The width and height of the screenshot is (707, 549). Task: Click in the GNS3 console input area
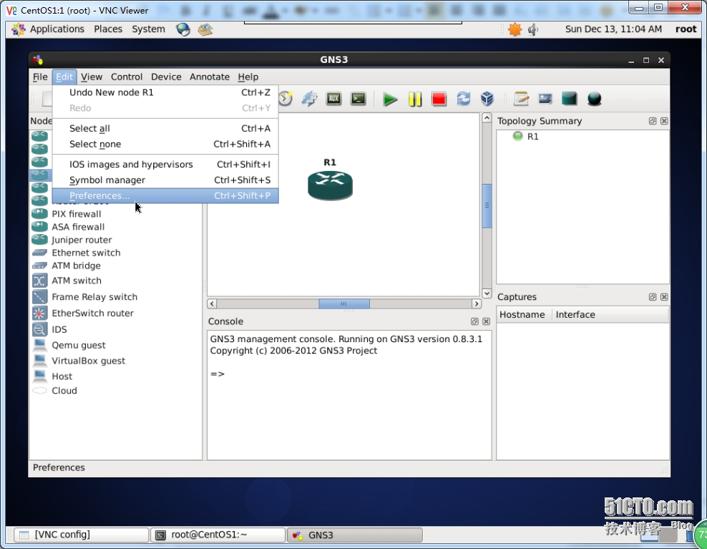click(349, 396)
